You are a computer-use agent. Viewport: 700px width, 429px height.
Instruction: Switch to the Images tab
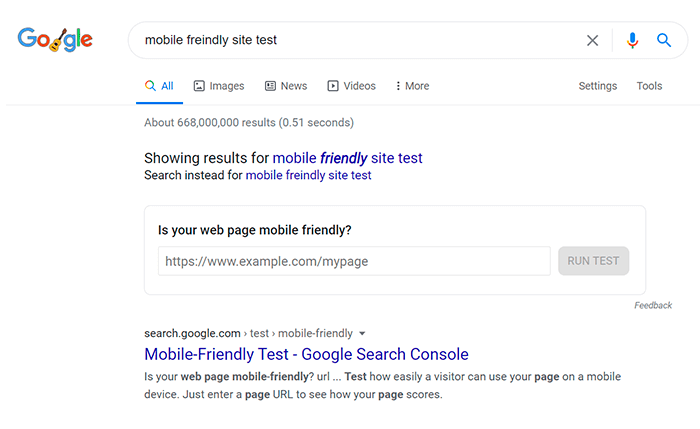coord(219,86)
